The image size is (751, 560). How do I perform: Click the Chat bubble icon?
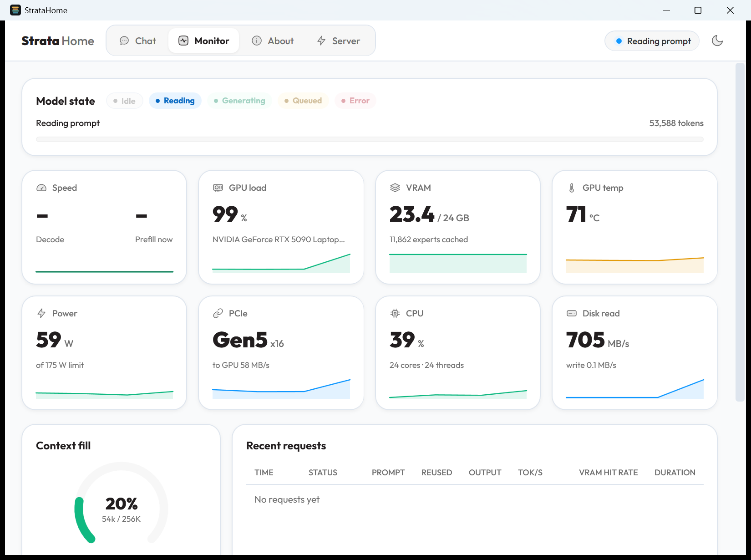(124, 41)
